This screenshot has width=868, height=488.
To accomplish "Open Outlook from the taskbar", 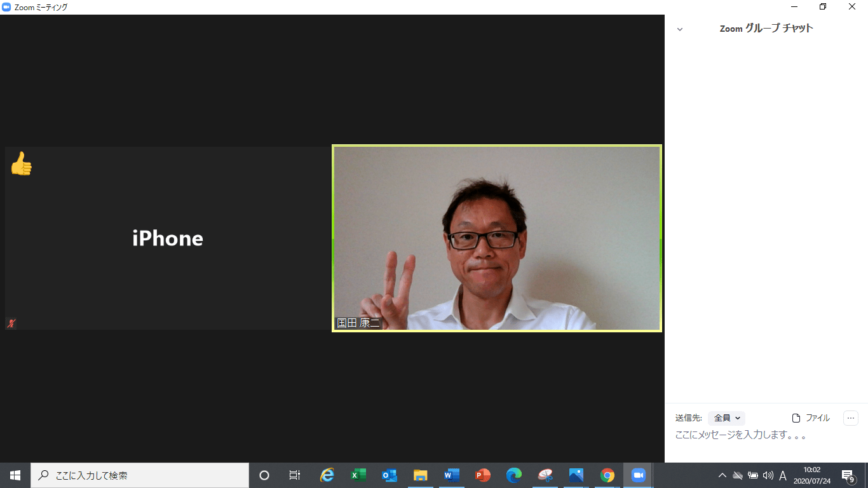I will (x=390, y=475).
